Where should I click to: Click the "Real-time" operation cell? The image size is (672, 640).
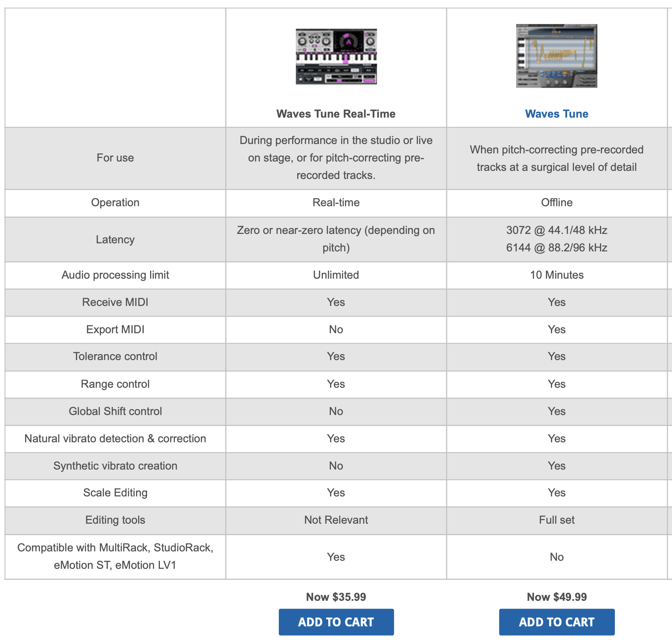pyautogui.click(x=336, y=202)
